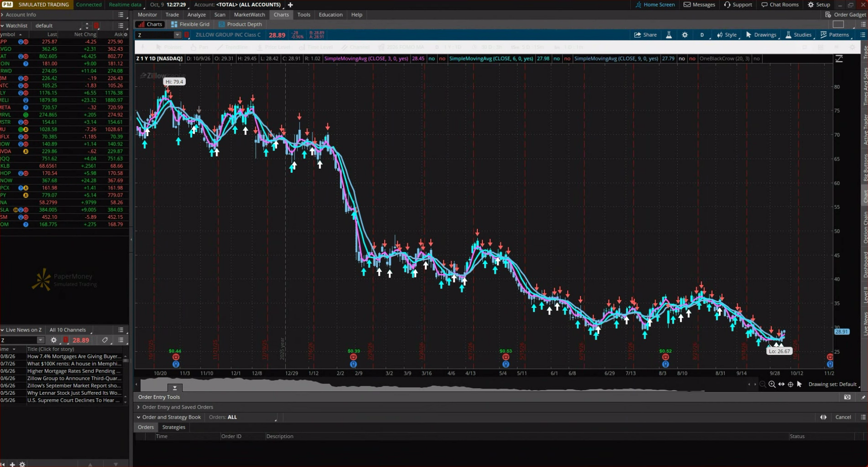Click the crosshair target icon below chart
Screen dimensions: 868x467
[790, 384]
